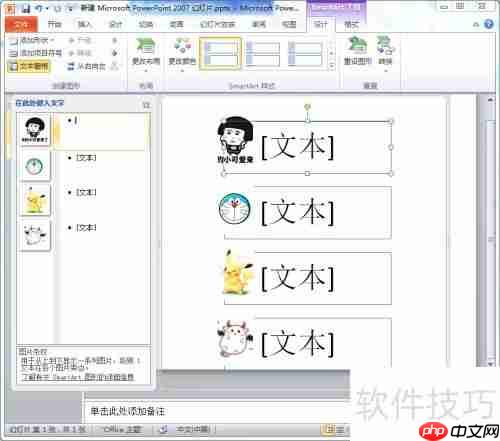The height and width of the screenshot is (441, 500).
Task: Switch to the 切换 ribbon tab
Action: pos(146,24)
